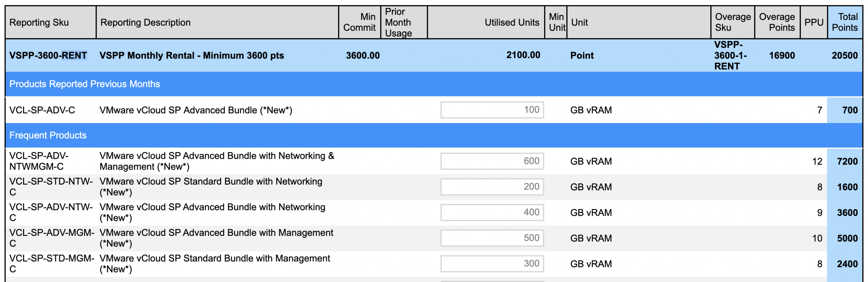
Task: Select the units input for VCL-SP-STD-NTW-C
Action: pos(492,187)
